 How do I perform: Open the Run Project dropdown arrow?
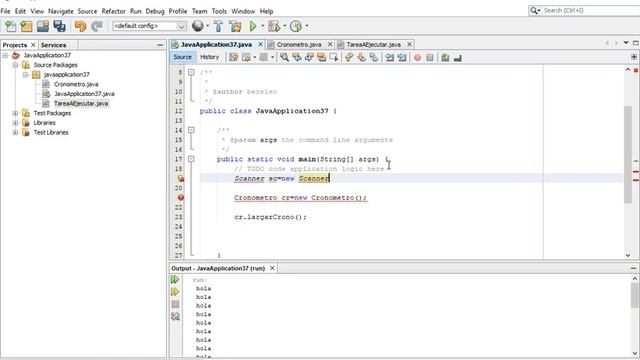(262, 26)
